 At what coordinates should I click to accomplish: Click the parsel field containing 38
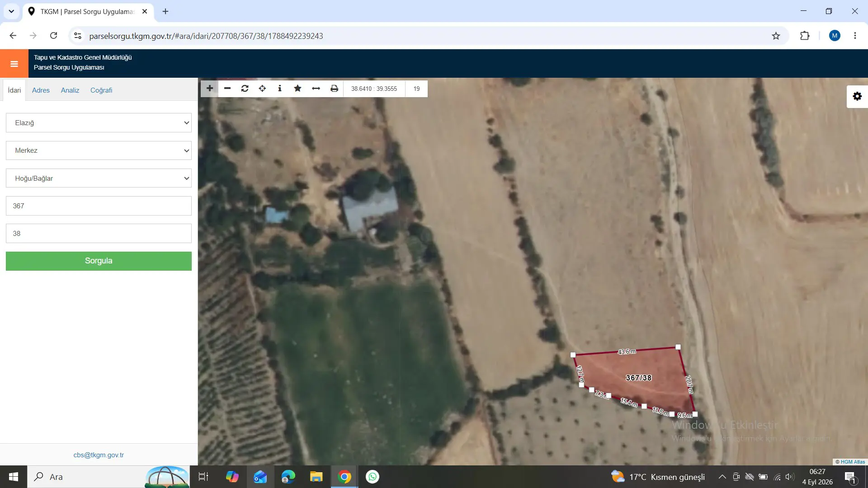point(99,233)
